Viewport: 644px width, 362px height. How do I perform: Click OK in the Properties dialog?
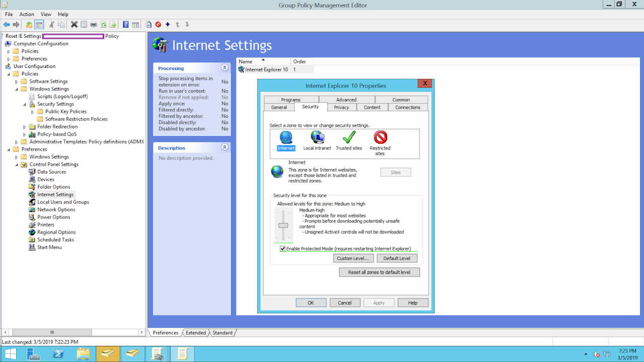(311, 303)
